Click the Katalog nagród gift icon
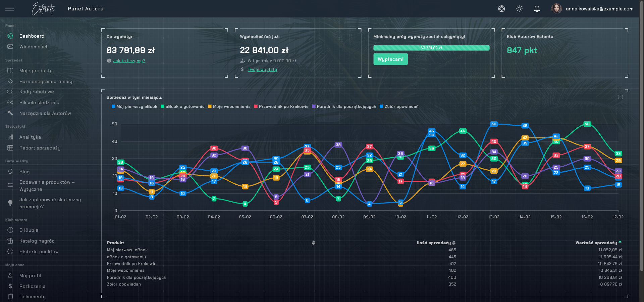Viewport: 644px width, 302px height. click(x=10, y=241)
